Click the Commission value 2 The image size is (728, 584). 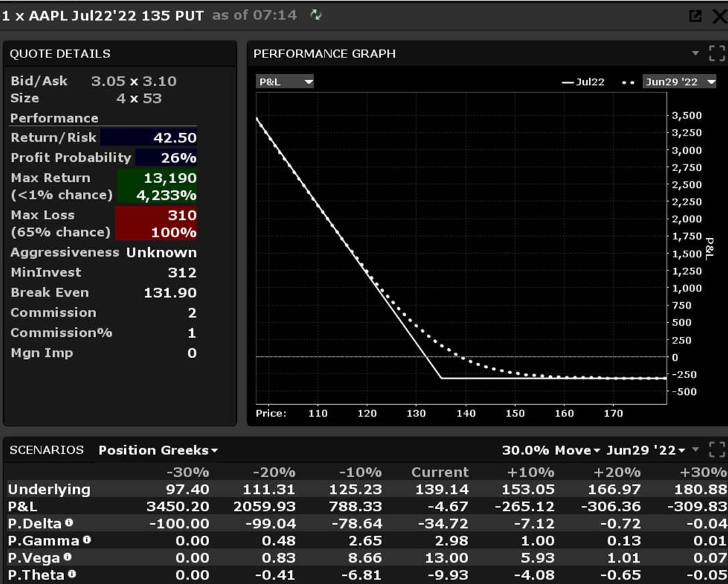tap(192, 313)
